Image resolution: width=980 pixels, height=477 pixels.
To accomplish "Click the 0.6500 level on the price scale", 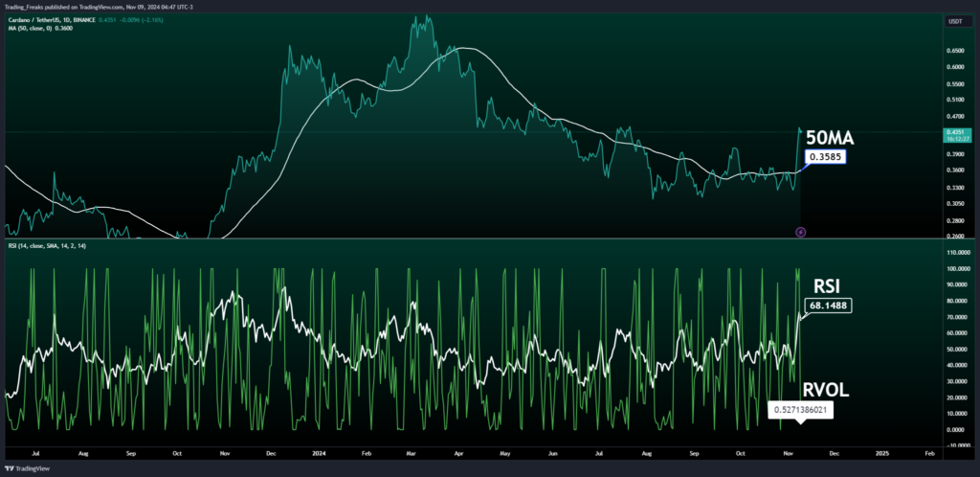I will tap(954, 51).
